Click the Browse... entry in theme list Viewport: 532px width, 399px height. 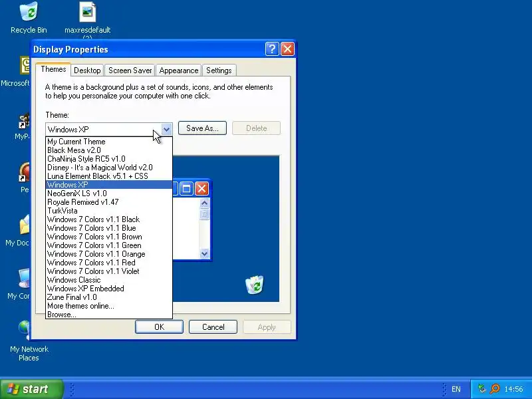click(x=109, y=315)
